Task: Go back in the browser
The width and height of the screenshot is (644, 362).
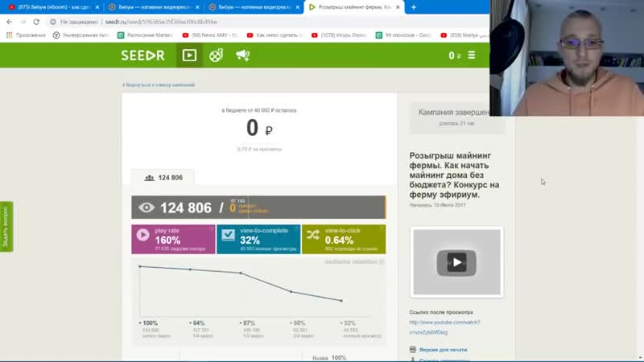Action: tap(10, 22)
